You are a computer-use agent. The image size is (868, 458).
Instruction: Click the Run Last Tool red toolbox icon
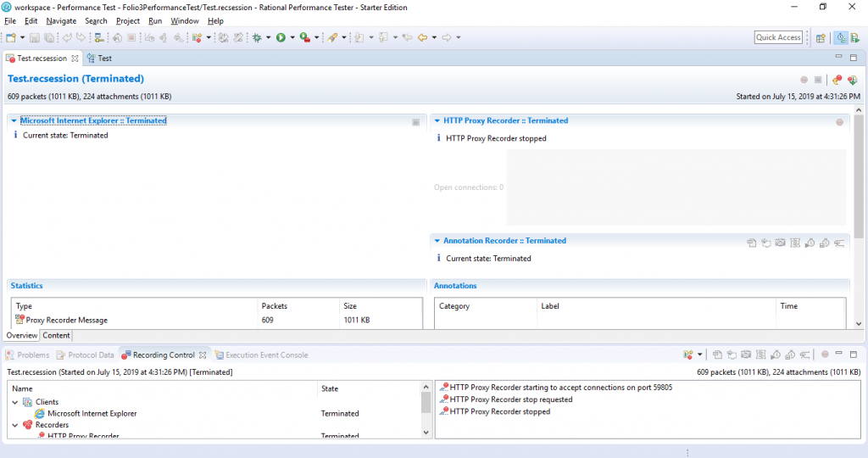click(x=304, y=37)
